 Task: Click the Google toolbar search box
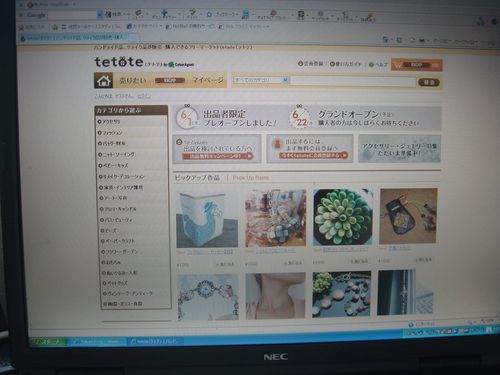click(x=72, y=15)
